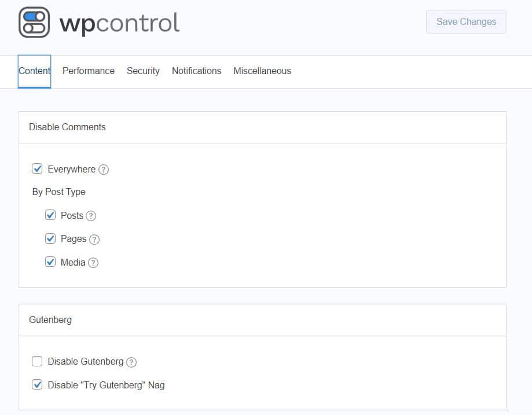Open the Miscellaneous tab
Viewport: 532px width, 415px height.
coord(262,71)
